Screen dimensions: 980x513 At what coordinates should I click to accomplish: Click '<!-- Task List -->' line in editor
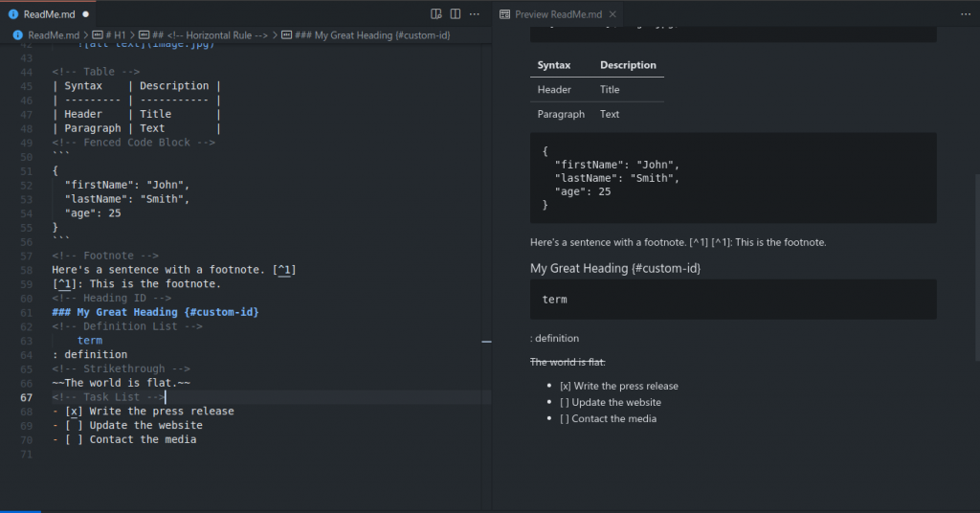pyautogui.click(x=108, y=397)
